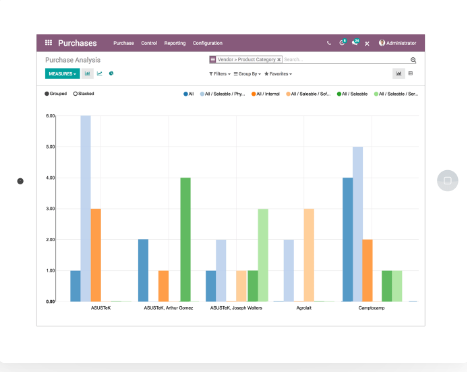Screen dimensions: 467x372
Task: Open the Filters dropdown
Action: (x=220, y=74)
